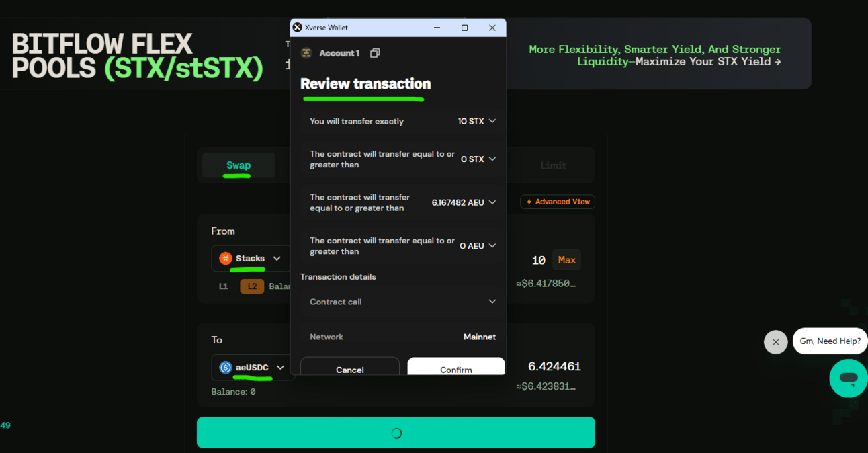Cancel the transaction in Xverse Wallet
Viewport: 868px width, 453px height.
pyautogui.click(x=349, y=367)
